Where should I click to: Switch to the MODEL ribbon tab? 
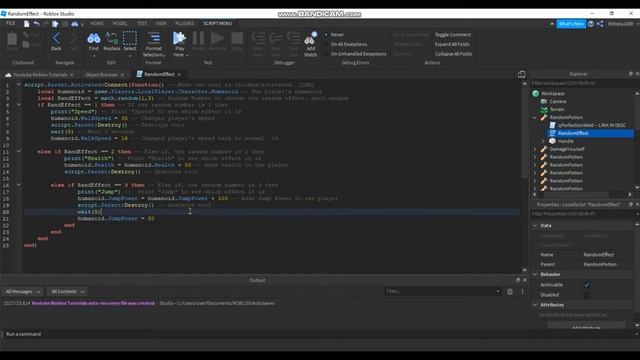[x=120, y=23]
